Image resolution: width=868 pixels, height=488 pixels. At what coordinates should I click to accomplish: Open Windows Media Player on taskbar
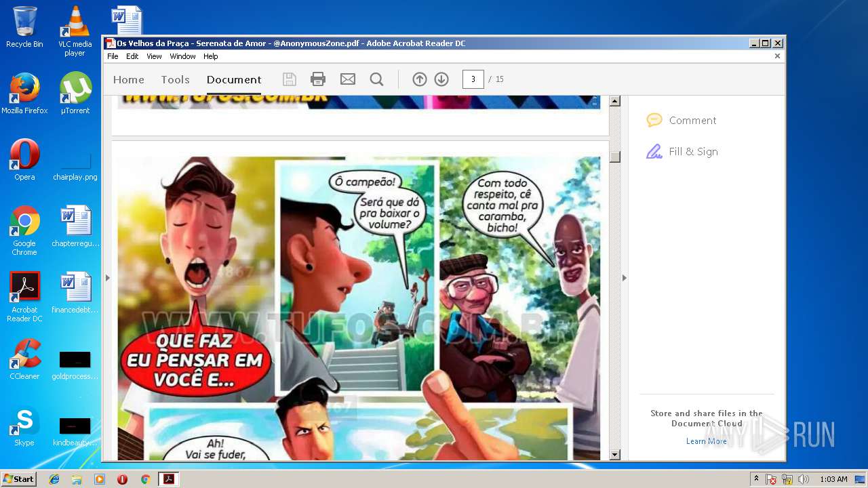(100, 479)
